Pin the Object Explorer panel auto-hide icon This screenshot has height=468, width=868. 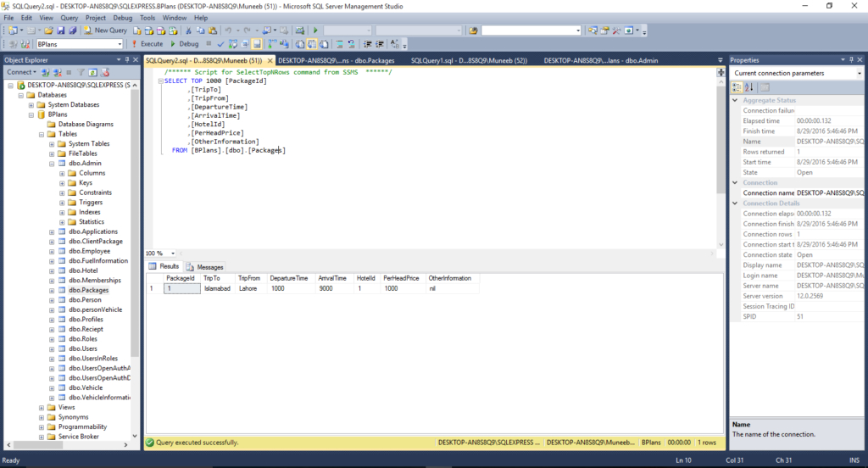(127, 60)
